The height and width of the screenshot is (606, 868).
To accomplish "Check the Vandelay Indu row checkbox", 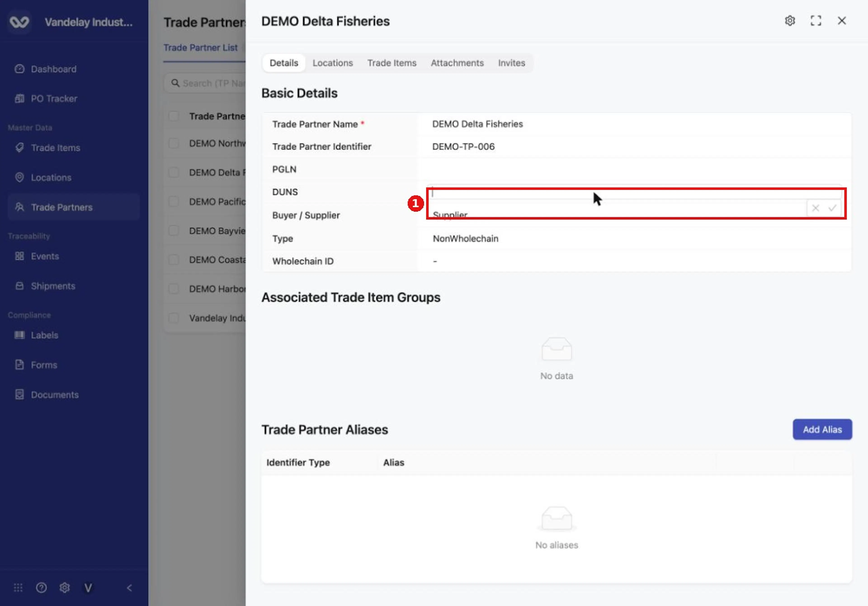I will coord(174,318).
